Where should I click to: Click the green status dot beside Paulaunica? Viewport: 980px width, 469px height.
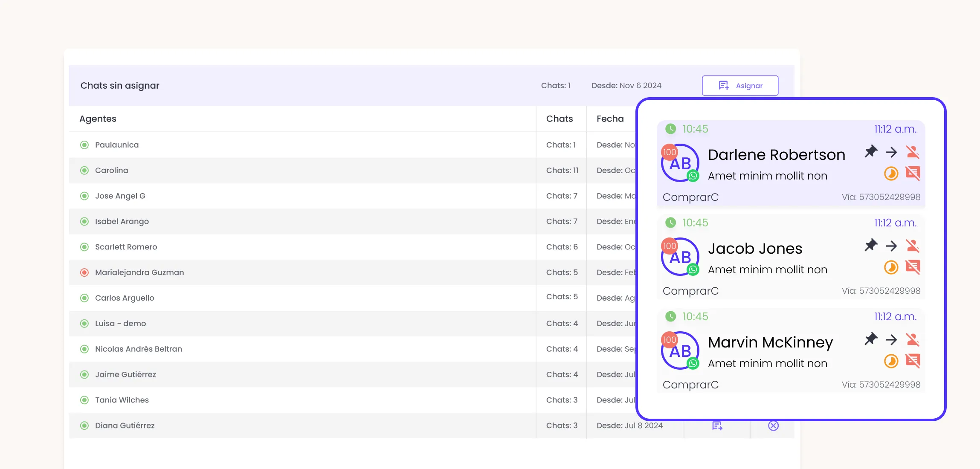(x=84, y=145)
